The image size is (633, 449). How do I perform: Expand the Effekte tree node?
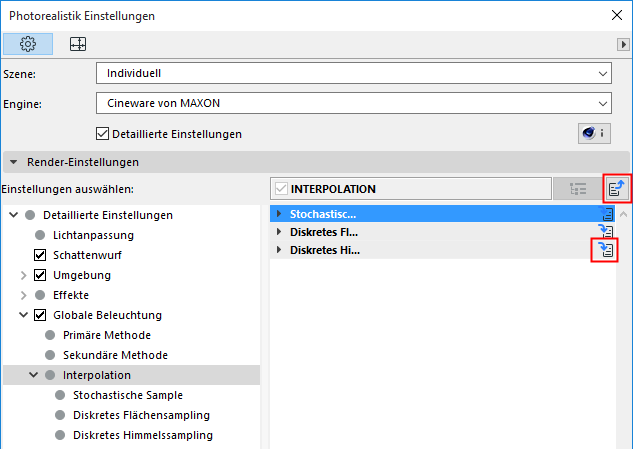23,295
